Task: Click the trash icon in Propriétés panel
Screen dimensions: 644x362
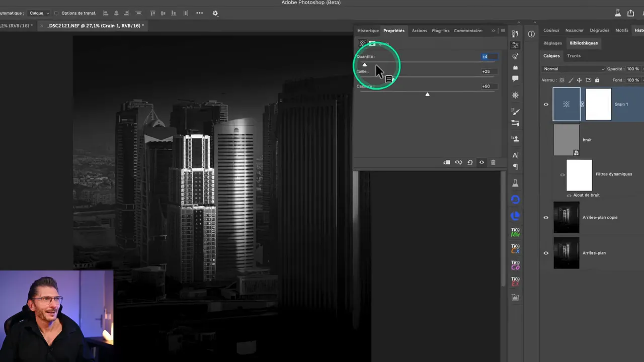Action: pyautogui.click(x=493, y=162)
